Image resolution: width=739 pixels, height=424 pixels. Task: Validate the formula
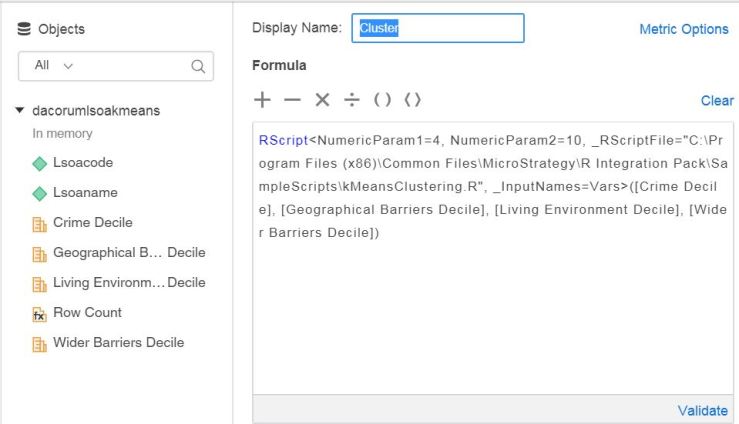coord(702,410)
